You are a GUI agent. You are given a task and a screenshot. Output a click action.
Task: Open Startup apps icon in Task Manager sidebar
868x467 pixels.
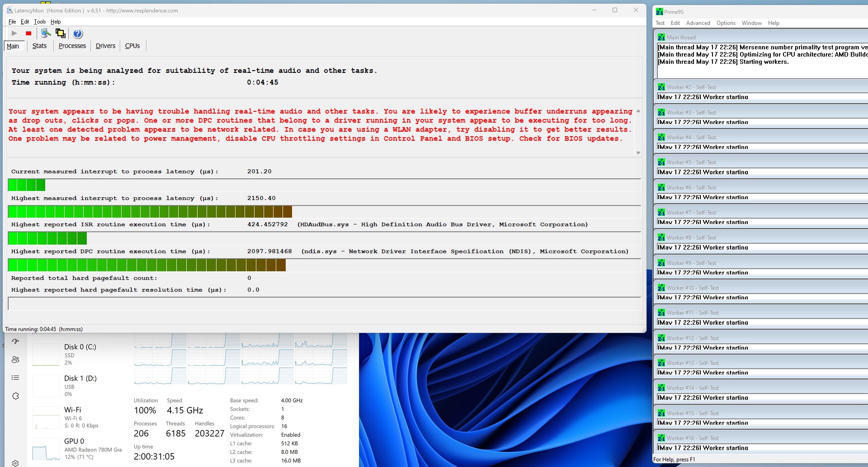(x=15, y=341)
